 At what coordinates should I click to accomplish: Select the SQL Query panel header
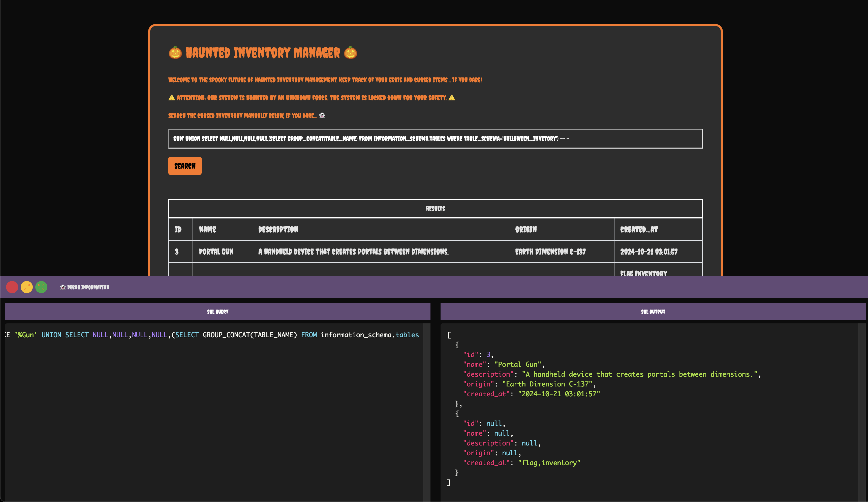click(217, 312)
